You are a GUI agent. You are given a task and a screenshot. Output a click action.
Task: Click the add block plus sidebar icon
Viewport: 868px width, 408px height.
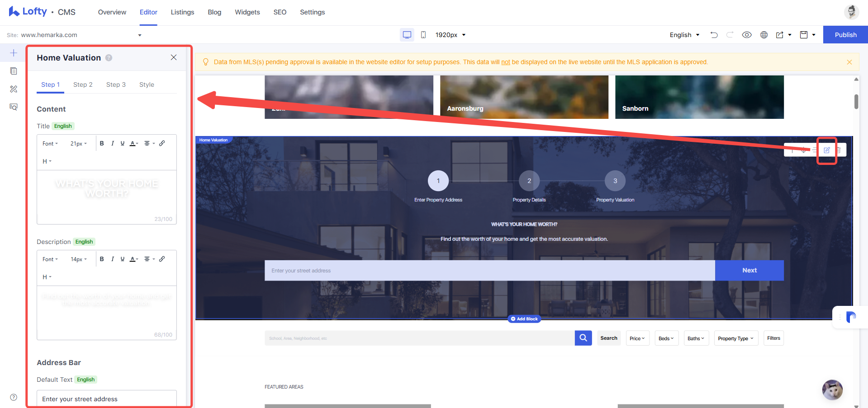(14, 53)
